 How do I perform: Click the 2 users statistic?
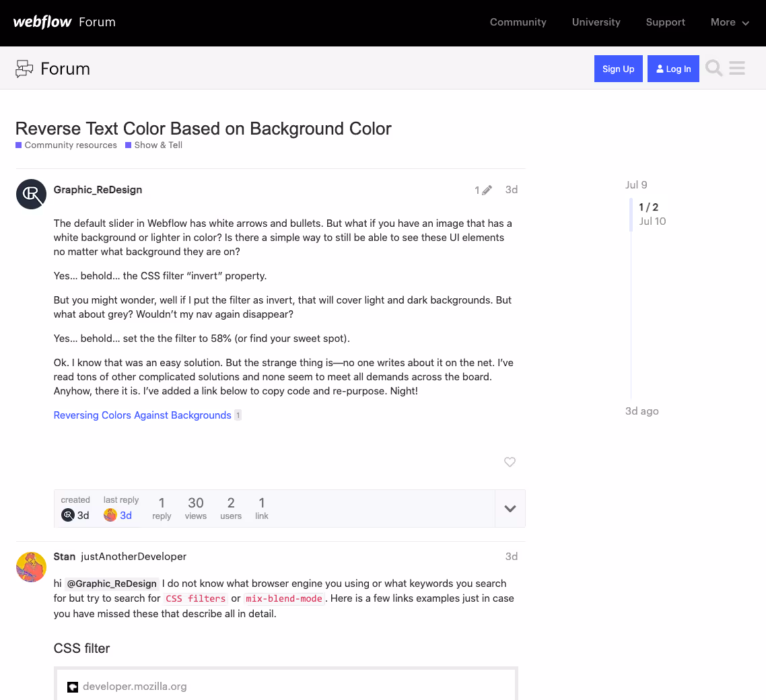pyautogui.click(x=231, y=509)
